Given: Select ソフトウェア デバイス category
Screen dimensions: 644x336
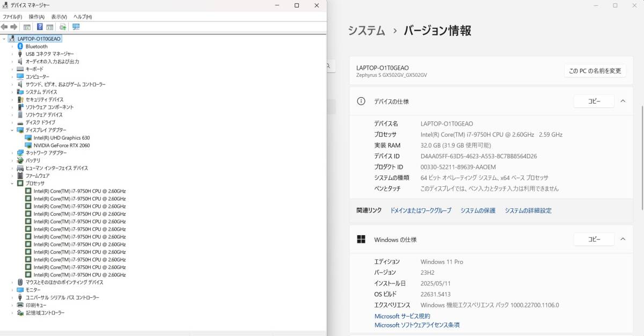Looking at the screenshot, I should pos(44,115).
